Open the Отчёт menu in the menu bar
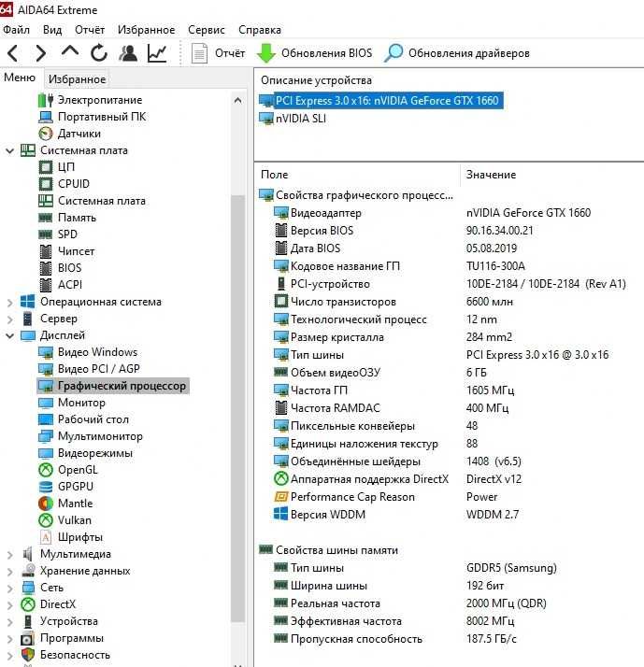This screenshot has width=644, height=667. (90, 30)
